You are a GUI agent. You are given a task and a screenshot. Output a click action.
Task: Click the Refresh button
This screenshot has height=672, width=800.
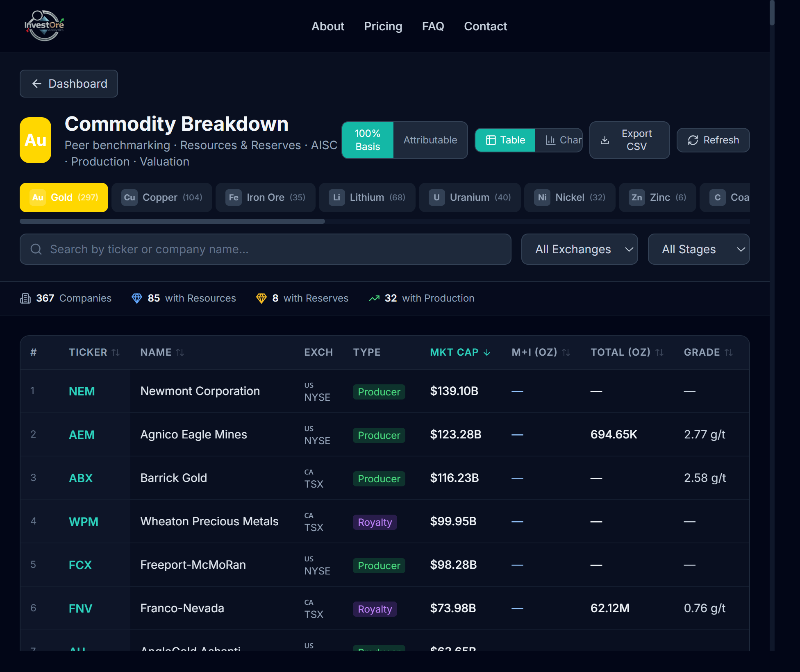[713, 140]
